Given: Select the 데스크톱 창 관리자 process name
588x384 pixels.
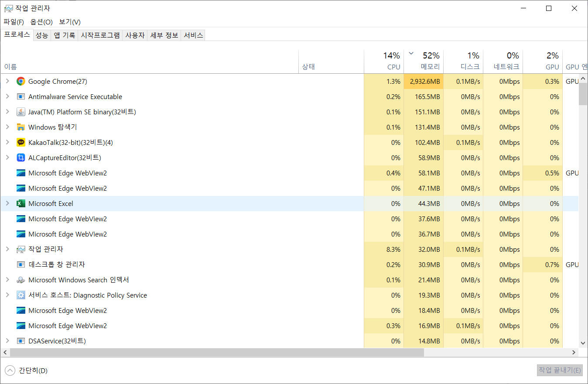Looking at the screenshot, I should click(x=57, y=264).
